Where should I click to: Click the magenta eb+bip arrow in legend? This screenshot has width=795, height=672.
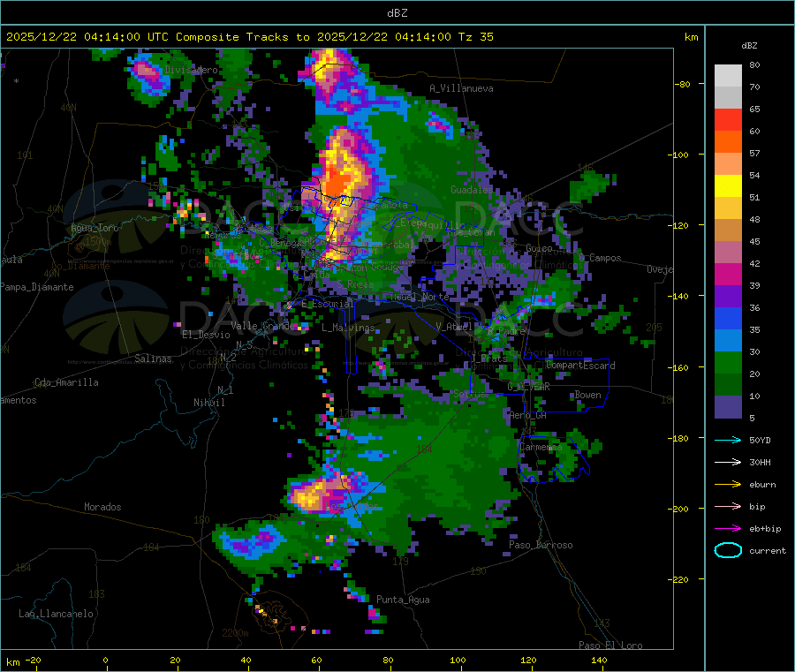(728, 529)
